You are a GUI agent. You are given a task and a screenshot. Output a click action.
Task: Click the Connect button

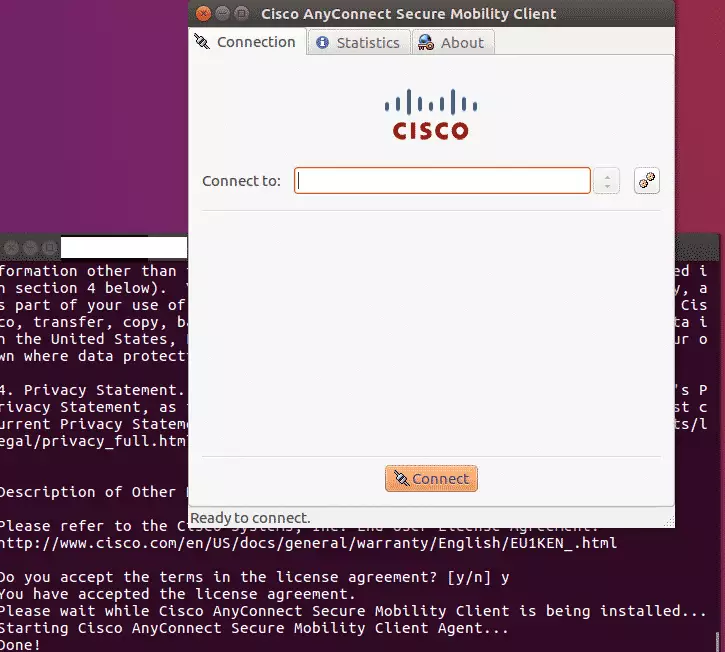click(431, 478)
